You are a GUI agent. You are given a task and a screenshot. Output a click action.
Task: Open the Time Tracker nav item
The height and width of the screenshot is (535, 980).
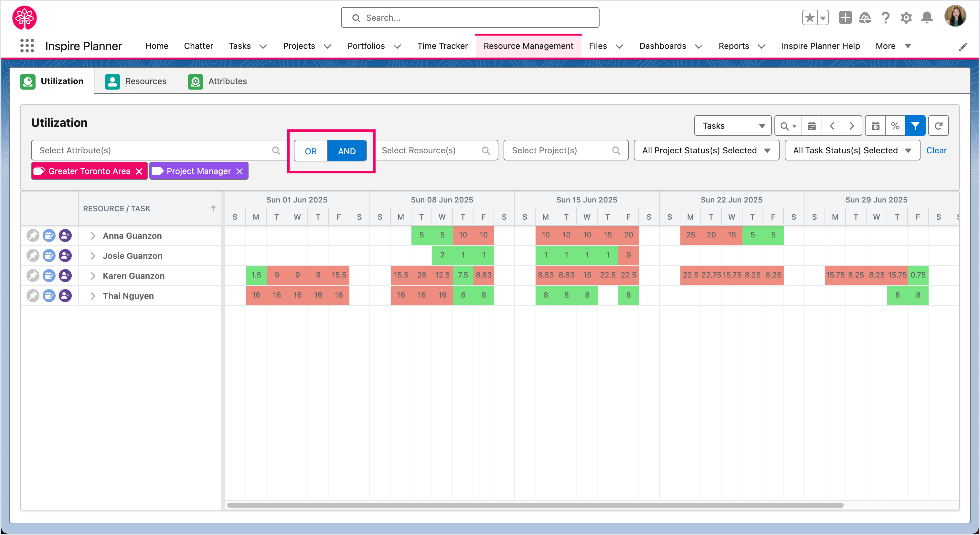442,46
